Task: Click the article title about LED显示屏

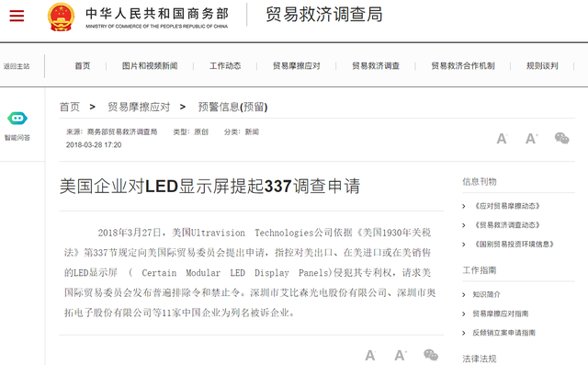Action: [209, 186]
